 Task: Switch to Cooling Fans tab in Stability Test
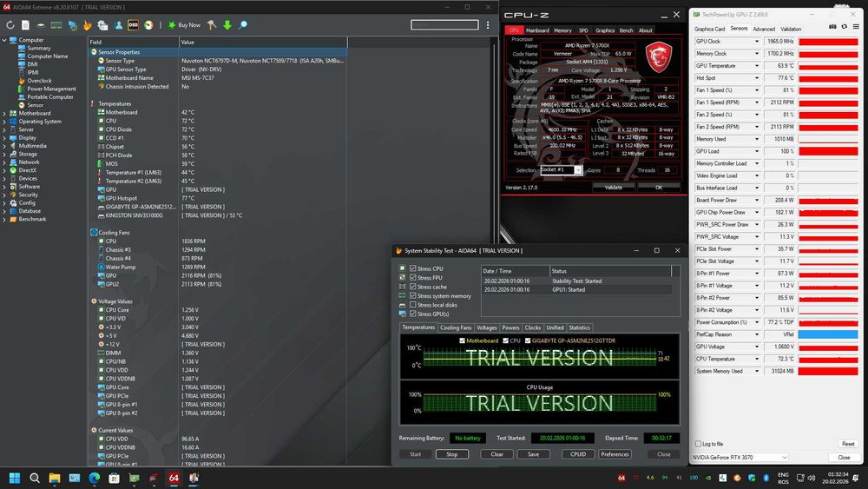[456, 327]
